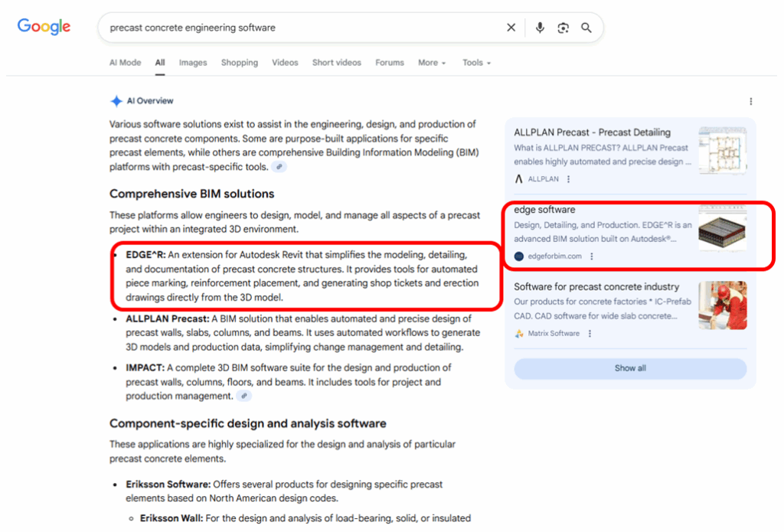
Task: Switch to the AI Mode tab
Action: coord(125,63)
